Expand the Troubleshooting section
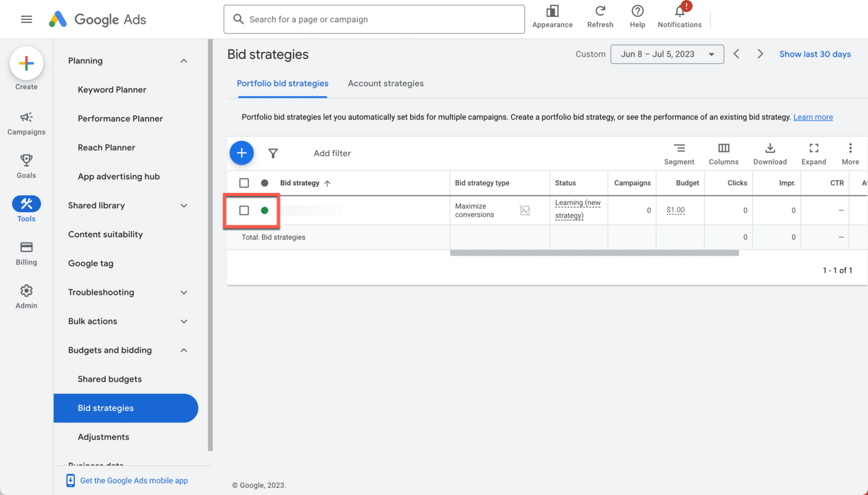The width and height of the screenshot is (868, 495). coord(184,292)
